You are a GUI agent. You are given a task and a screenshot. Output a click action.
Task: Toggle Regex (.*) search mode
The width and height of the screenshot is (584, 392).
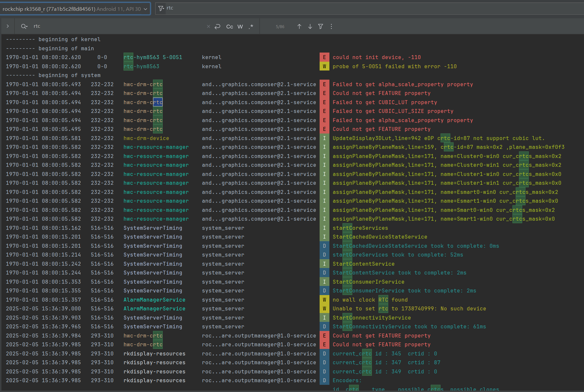251,26
